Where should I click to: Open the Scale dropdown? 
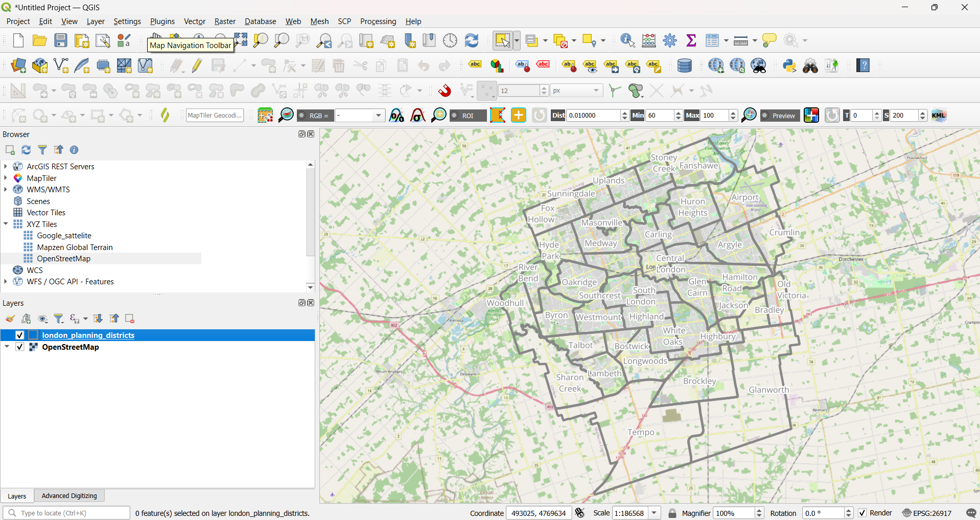coord(655,513)
